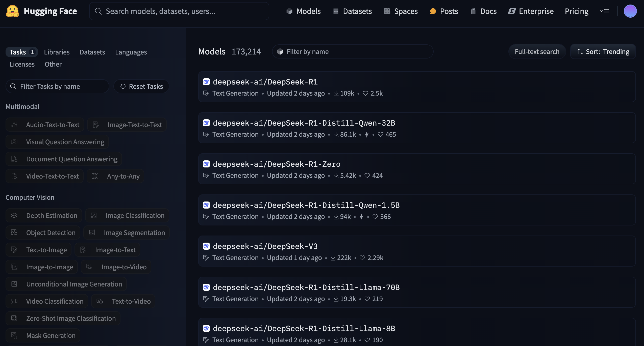Open the Spaces grid icon in navbar
This screenshot has width=644, height=346.
(387, 11)
